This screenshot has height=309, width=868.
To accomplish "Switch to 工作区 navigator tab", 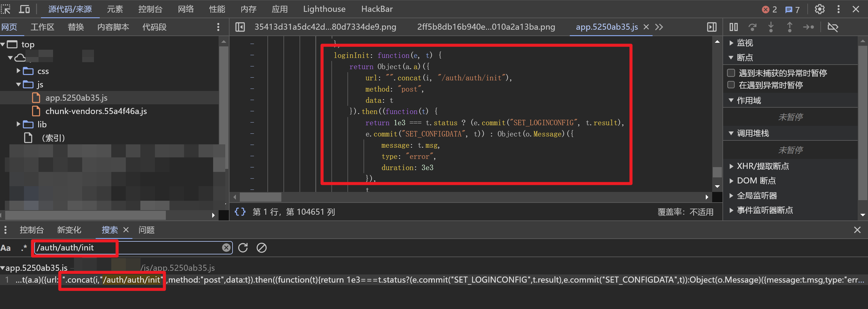I will (x=42, y=27).
